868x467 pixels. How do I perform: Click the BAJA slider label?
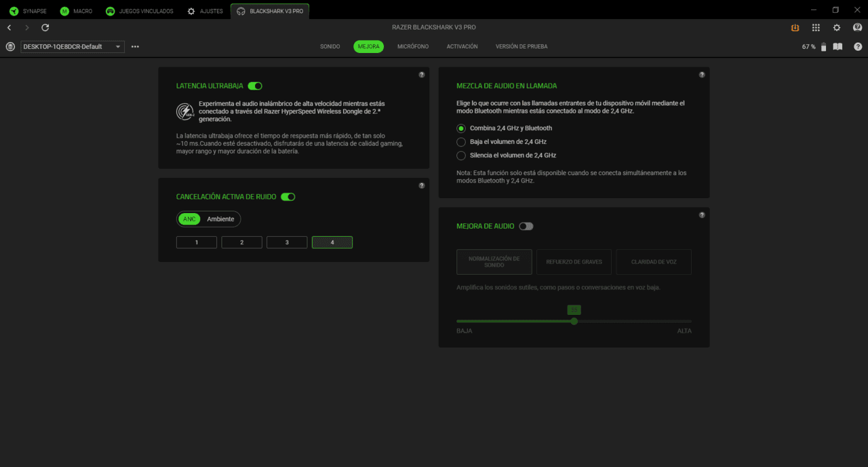(x=465, y=331)
